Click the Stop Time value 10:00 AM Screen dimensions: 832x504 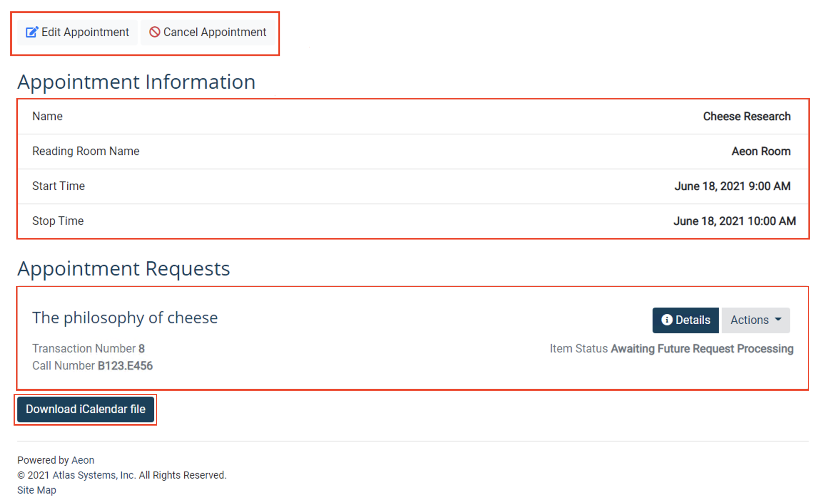pyautogui.click(x=735, y=221)
